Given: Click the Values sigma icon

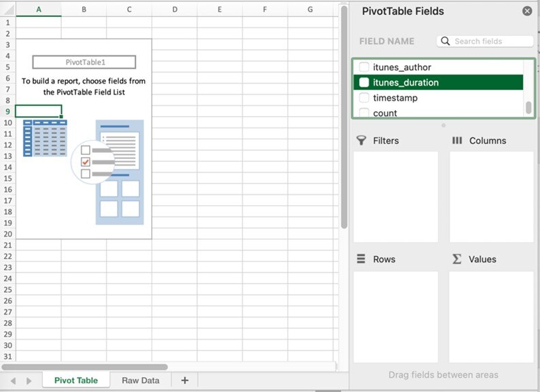Looking at the screenshot, I should point(456,259).
